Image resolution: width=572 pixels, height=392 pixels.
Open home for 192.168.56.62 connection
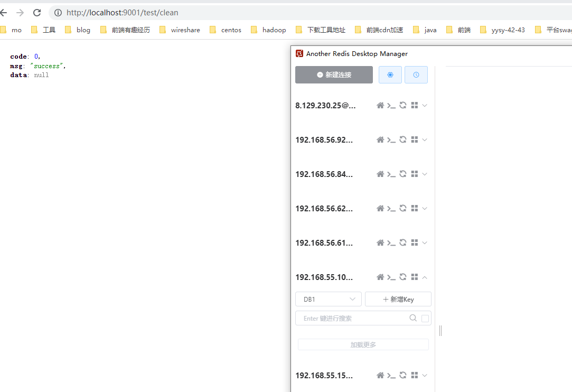[380, 208]
